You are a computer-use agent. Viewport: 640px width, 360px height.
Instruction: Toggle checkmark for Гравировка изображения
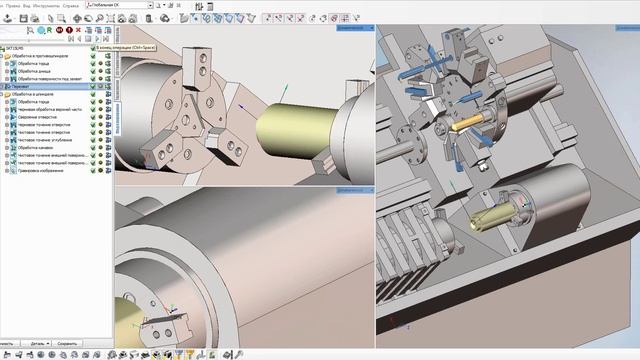click(x=93, y=171)
